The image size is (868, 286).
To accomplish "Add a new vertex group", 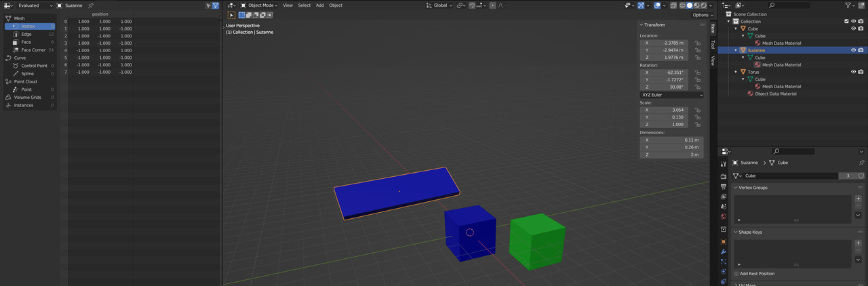I will click(858, 199).
